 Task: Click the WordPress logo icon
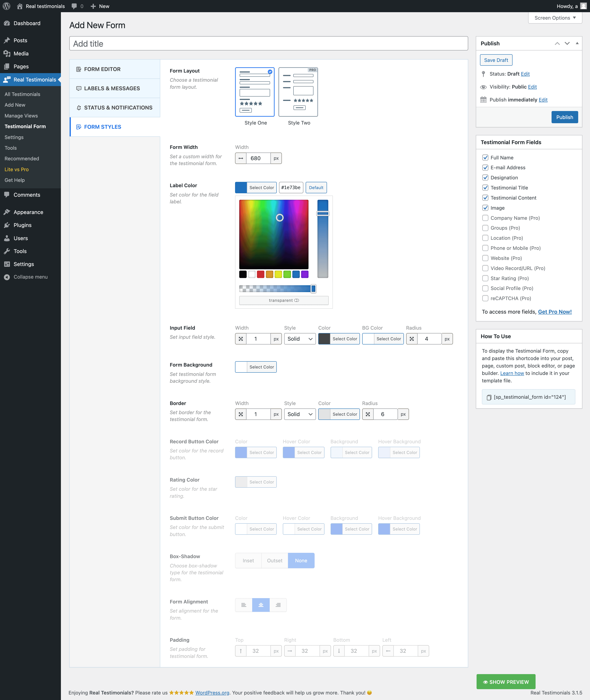click(7, 6)
